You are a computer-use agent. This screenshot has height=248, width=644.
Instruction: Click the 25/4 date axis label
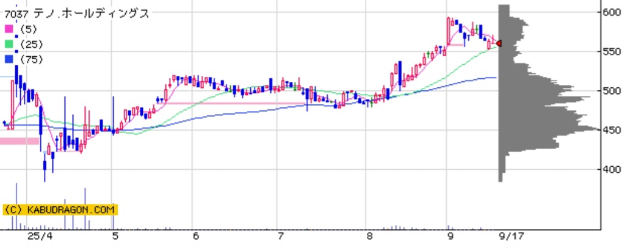(x=40, y=236)
